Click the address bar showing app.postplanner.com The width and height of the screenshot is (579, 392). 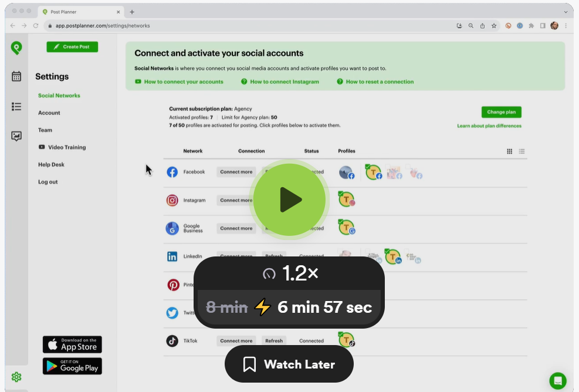tap(248, 25)
